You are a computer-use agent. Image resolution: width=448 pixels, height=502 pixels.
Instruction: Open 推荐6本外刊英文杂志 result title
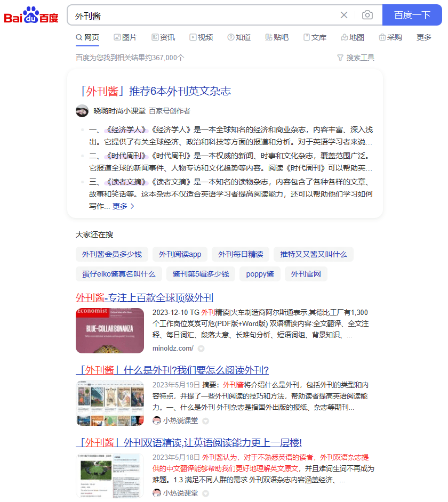pyautogui.click(x=154, y=91)
